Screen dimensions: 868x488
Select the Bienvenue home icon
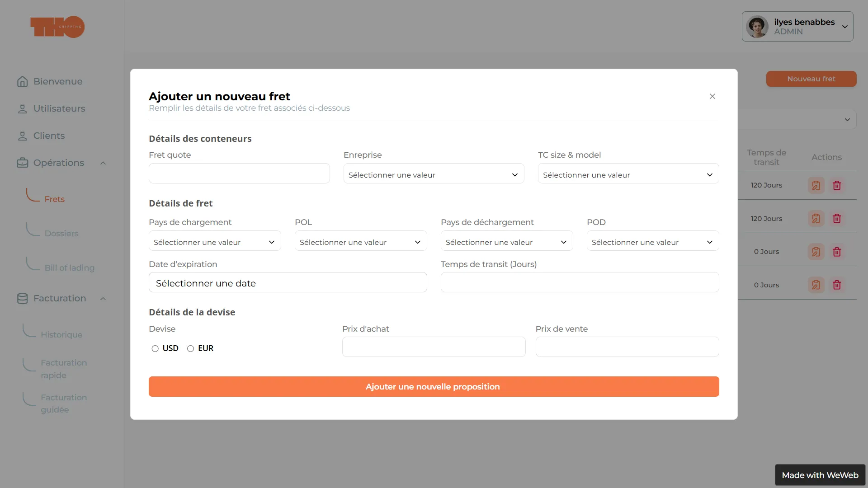(23, 81)
